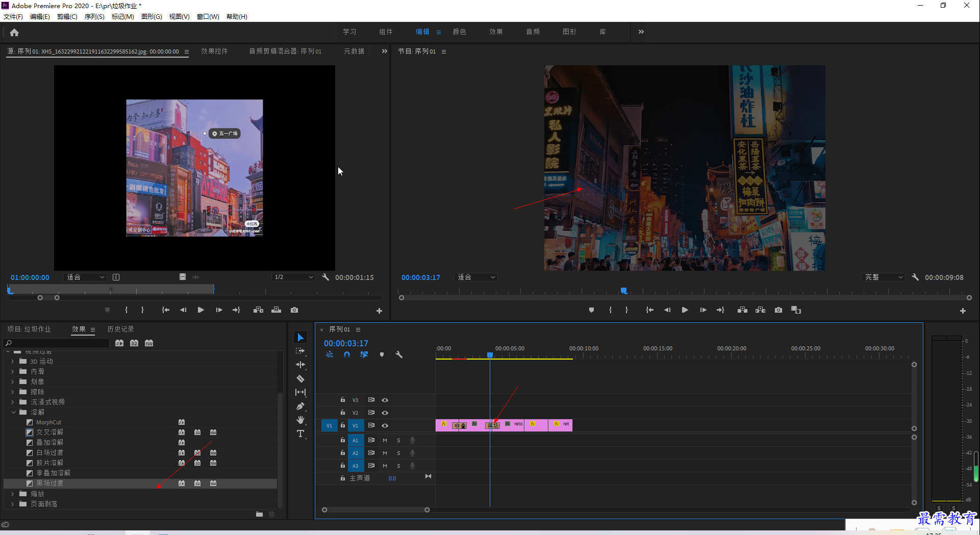The image size is (980, 535).
Task: Open program monitor button editor plus
Action: (x=963, y=311)
